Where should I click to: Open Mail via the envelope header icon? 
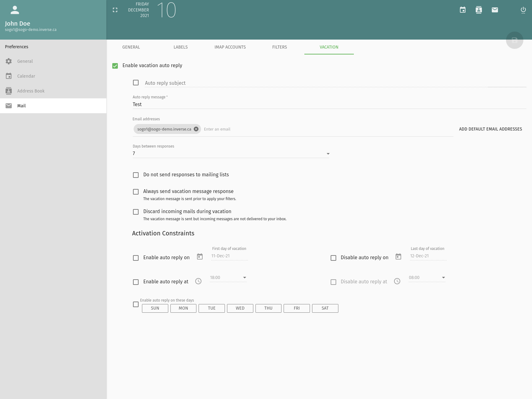(495, 10)
